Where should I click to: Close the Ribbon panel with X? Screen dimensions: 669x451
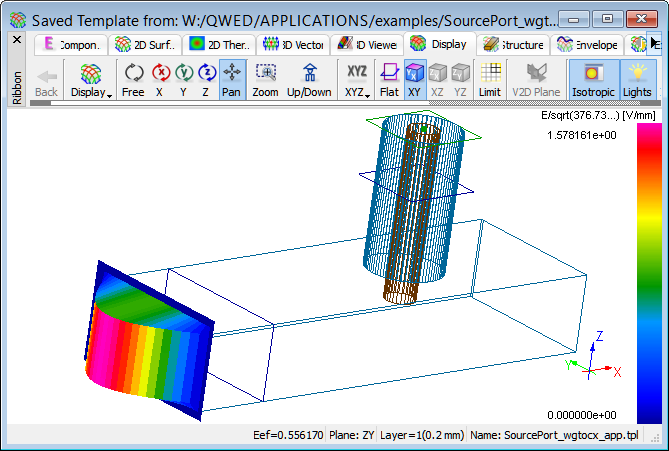[16, 39]
